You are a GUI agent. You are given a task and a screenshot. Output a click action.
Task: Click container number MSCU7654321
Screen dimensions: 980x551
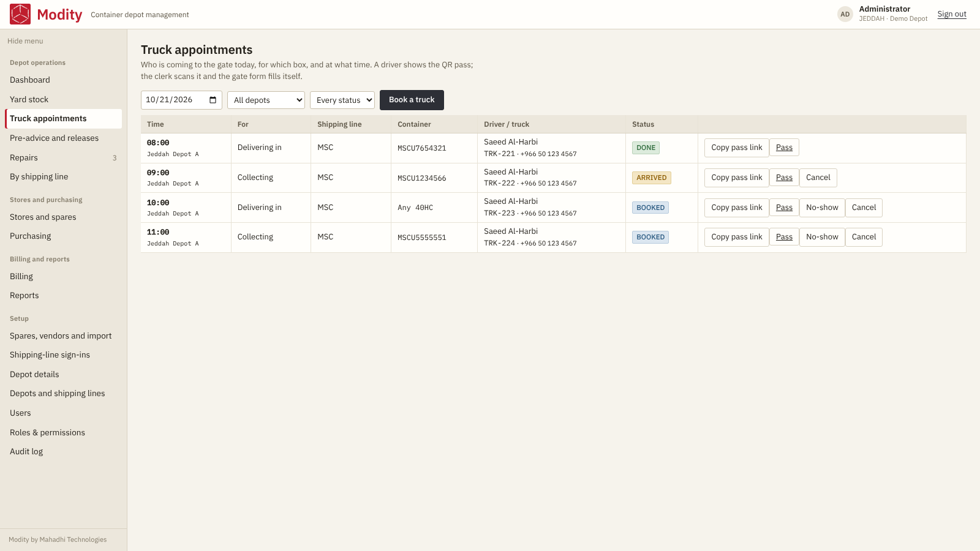click(422, 148)
